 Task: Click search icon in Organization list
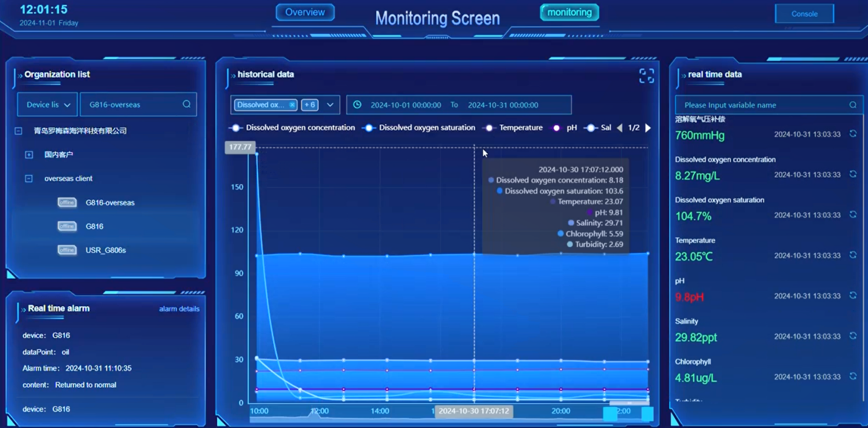coord(186,104)
